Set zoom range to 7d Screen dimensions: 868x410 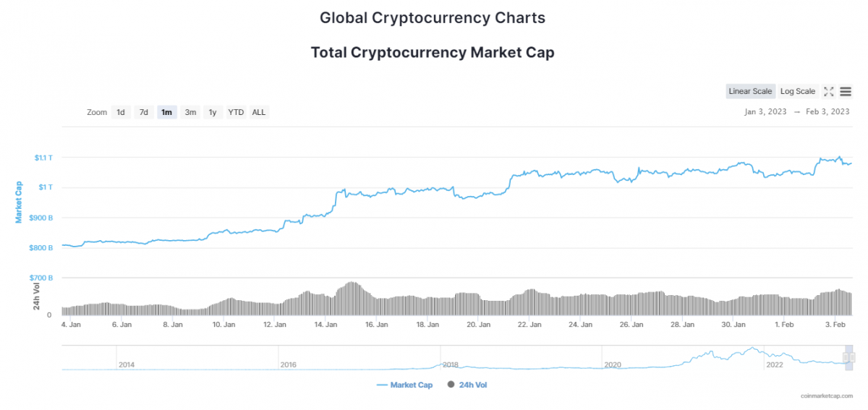pyautogui.click(x=144, y=112)
